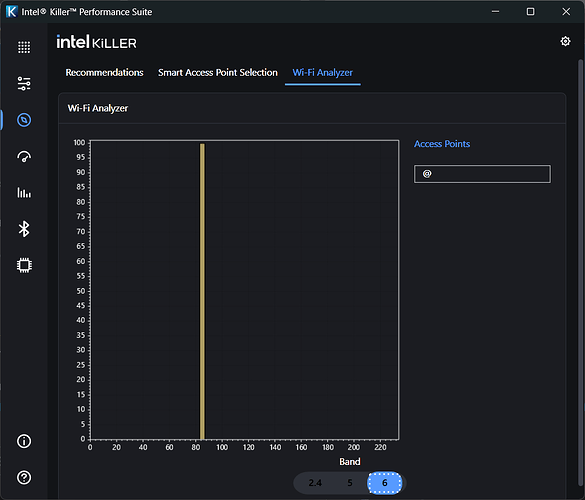This screenshot has width=585, height=500.
Task: Click the Access Points heading
Action: pyautogui.click(x=442, y=144)
